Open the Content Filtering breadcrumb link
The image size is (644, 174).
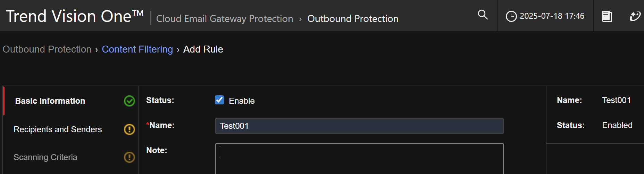(x=137, y=49)
